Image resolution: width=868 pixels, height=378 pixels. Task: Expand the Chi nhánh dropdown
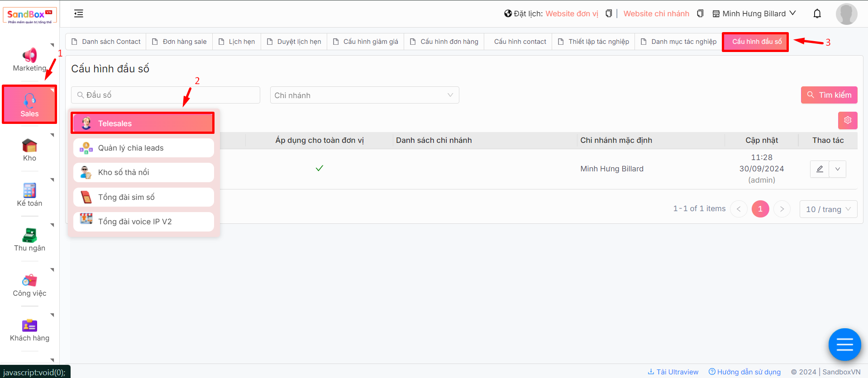tap(364, 95)
